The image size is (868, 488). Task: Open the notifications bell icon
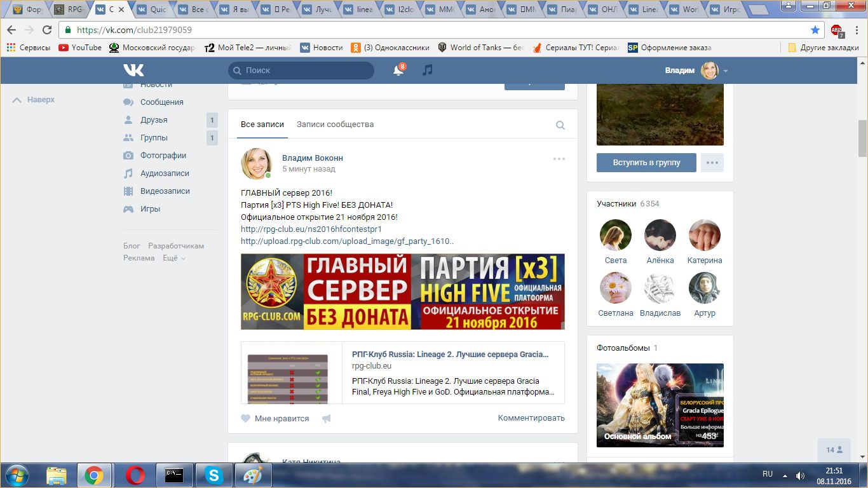click(x=398, y=71)
